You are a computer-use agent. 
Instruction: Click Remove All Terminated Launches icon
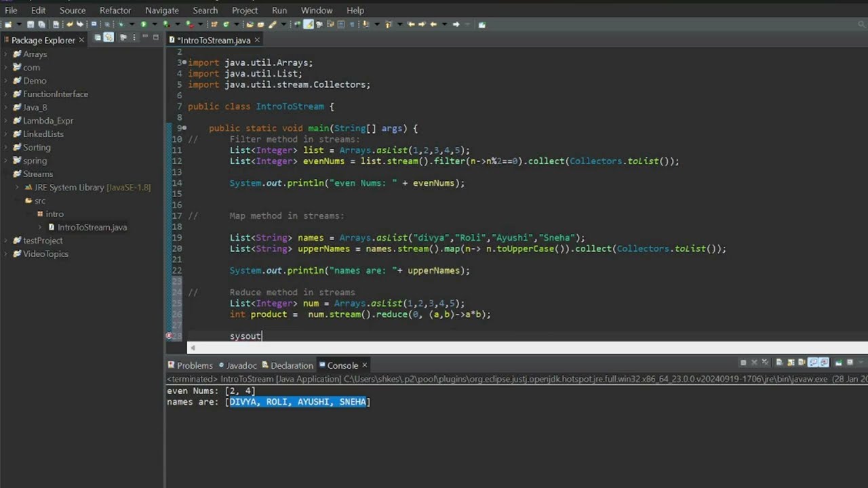click(766, 363)
